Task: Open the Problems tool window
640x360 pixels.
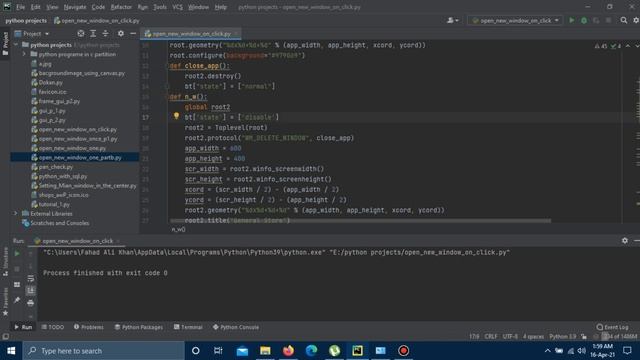Action: 89,327
